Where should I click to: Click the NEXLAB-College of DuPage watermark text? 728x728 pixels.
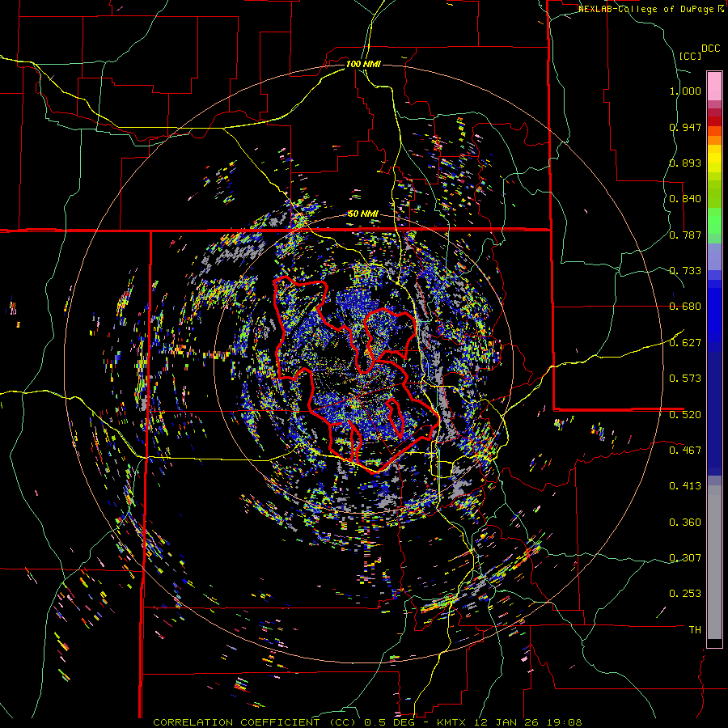pos(650,9)
